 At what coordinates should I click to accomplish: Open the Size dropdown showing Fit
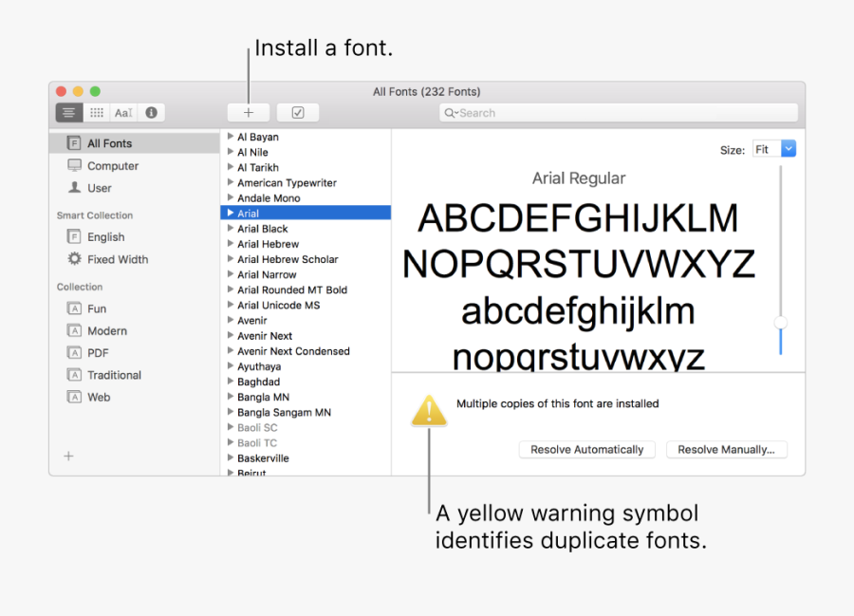point(774,149)
